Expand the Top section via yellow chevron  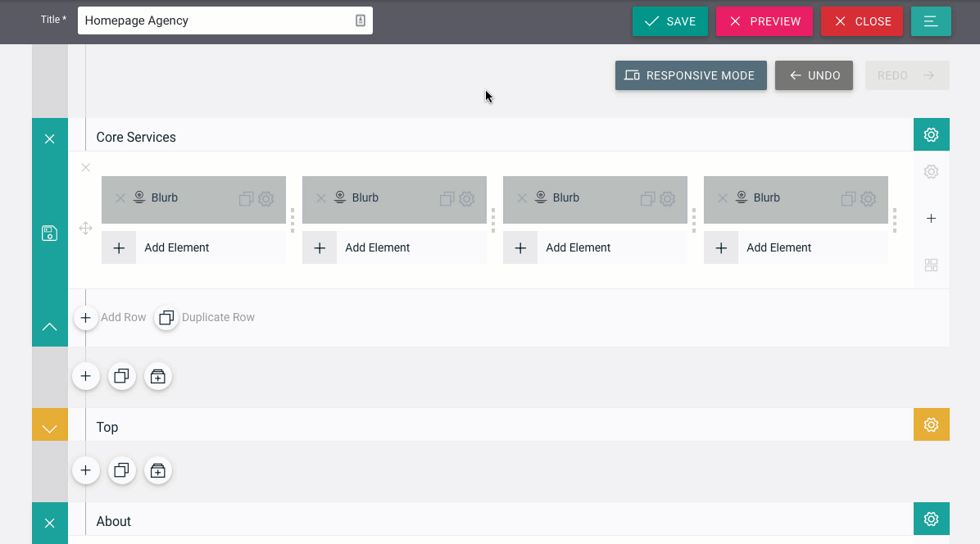tap(49, 424)
